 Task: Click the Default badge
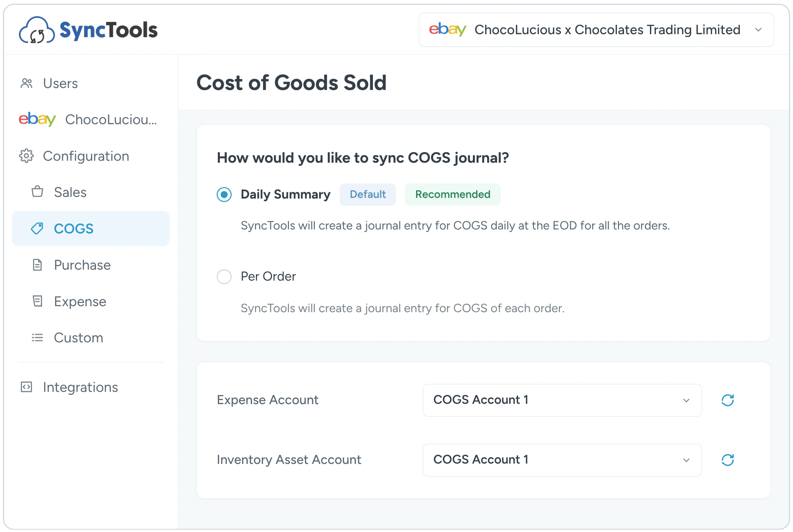pyautogui.click(x=368, y=194)
